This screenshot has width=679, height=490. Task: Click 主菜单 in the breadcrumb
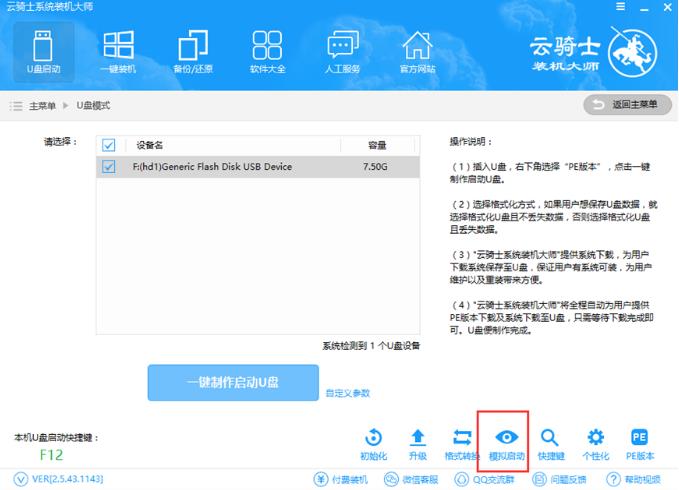(x=42, y=106)
